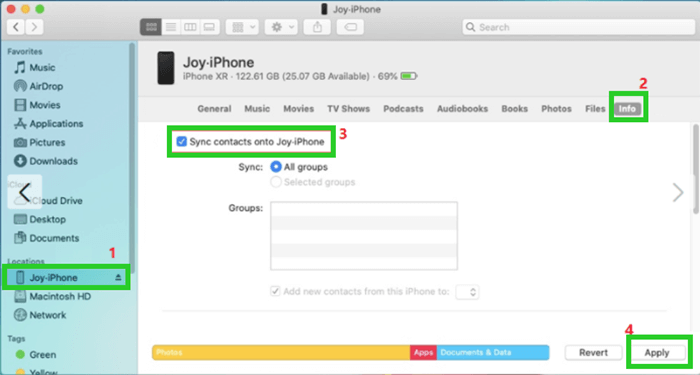This screenshot has height=375, width=700.
Task: Select Joy-iPhone under Locations
Action: pyautogui.click(x=66, y=278)
